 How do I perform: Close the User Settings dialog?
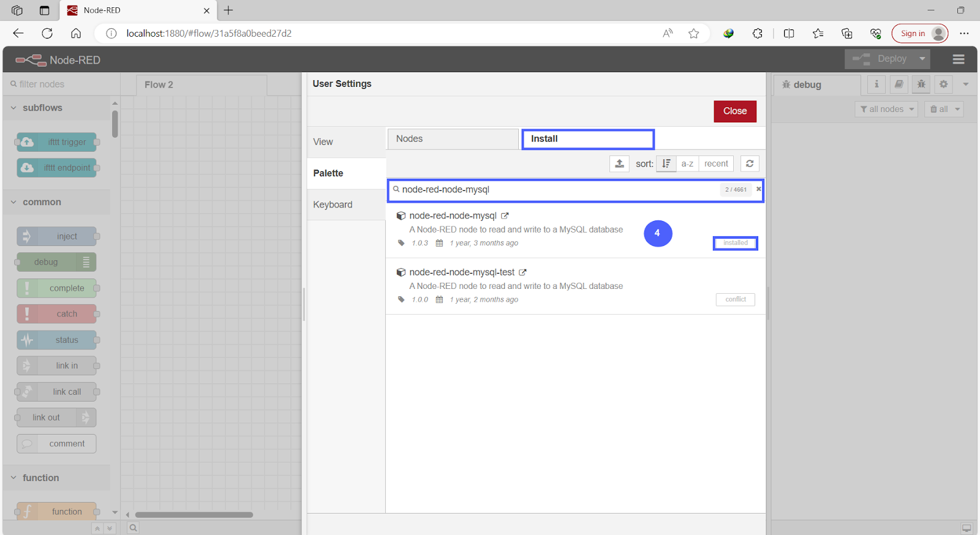735,111
